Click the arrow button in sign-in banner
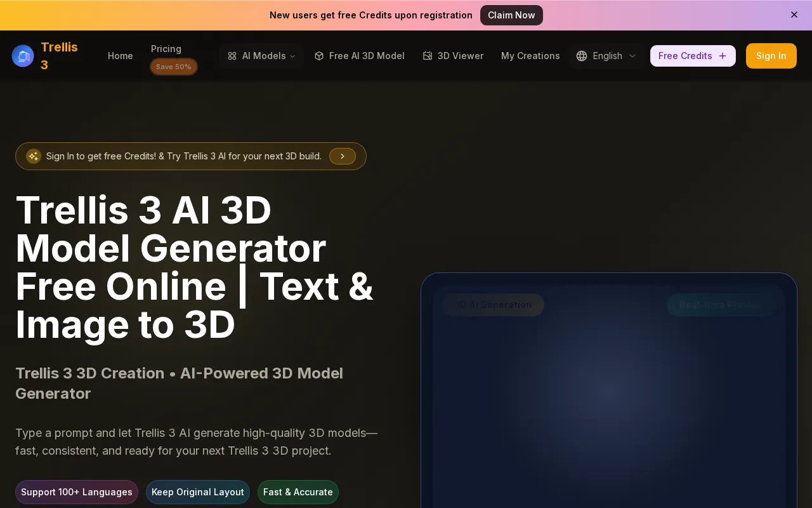 pos(343,156)
